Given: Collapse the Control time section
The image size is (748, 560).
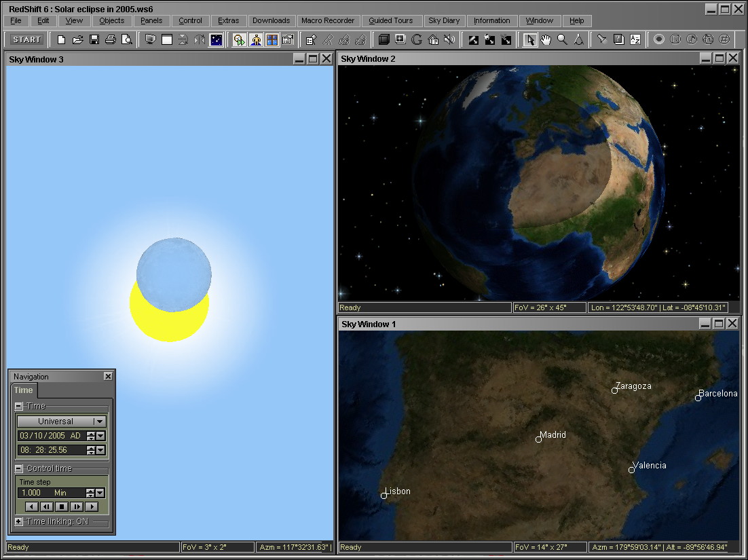Looking at the screenshot, I should point(19,468).
